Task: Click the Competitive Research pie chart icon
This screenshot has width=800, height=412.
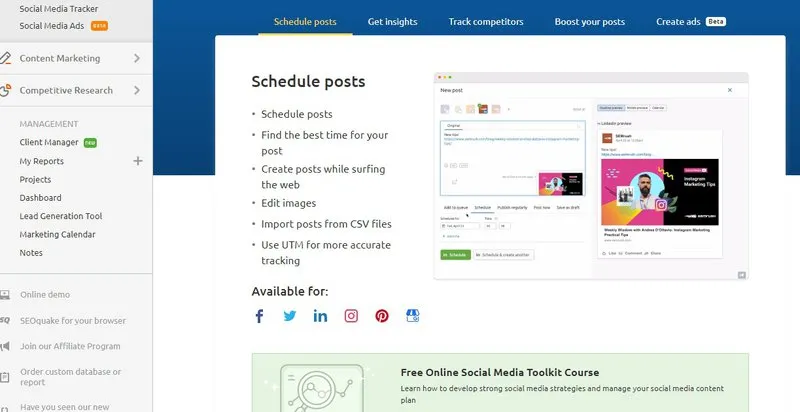Action: pyautogui.click(x=5, y=90)
